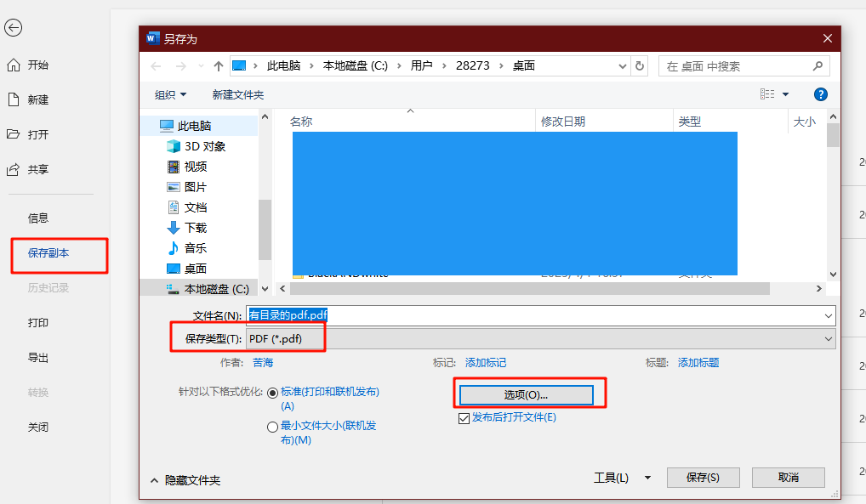This screenshot has width=866, height=504.
Task: Click the magnifier search icon
Action: pos(818,66)
